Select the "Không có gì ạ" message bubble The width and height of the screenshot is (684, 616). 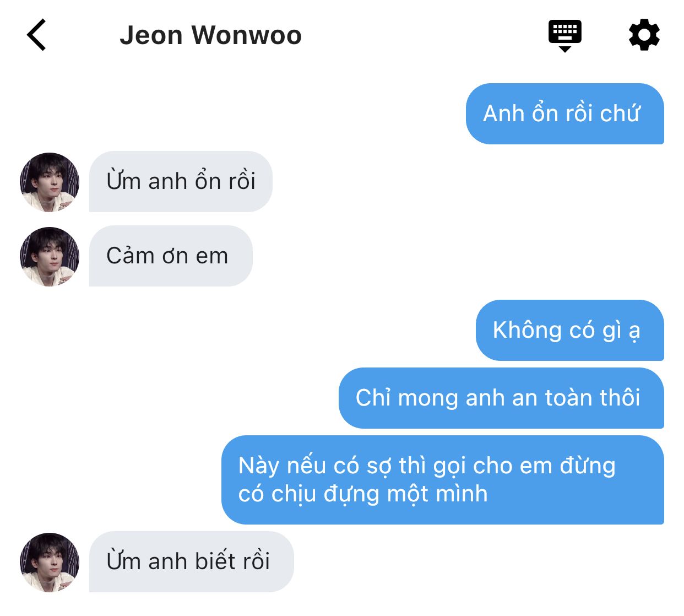[569, 330]
